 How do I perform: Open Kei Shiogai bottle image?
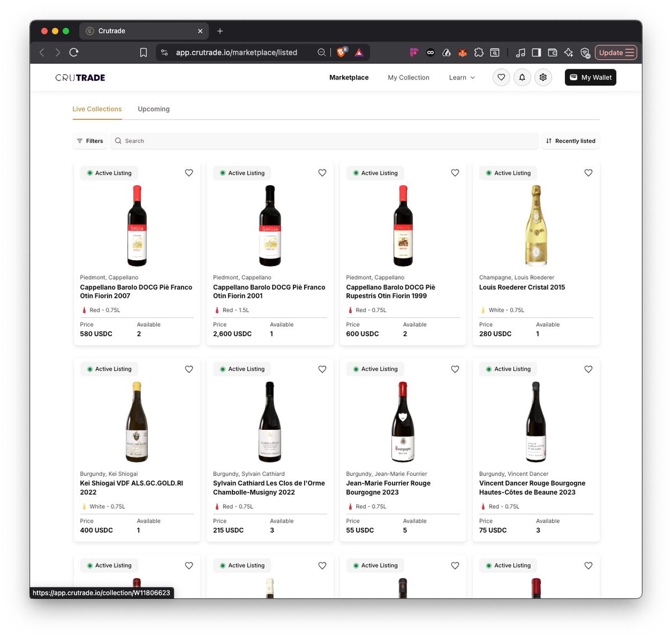click(x=137, y=422)
